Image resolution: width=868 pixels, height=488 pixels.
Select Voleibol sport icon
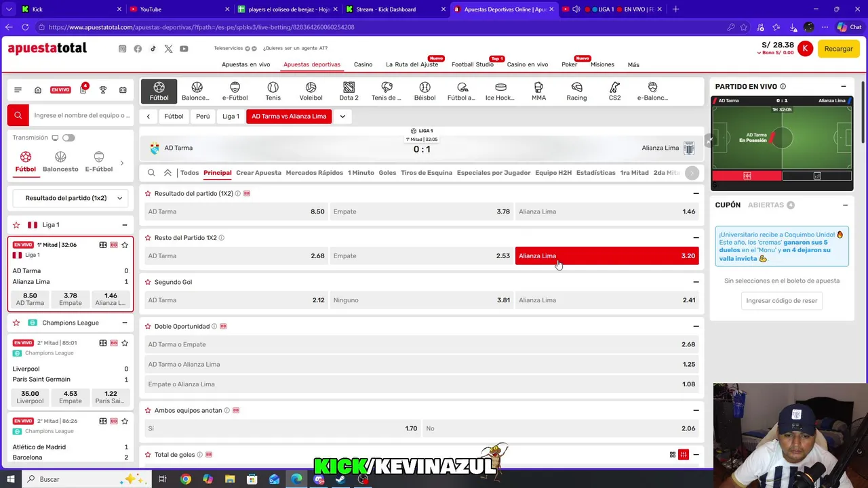[x=311, y=91]
